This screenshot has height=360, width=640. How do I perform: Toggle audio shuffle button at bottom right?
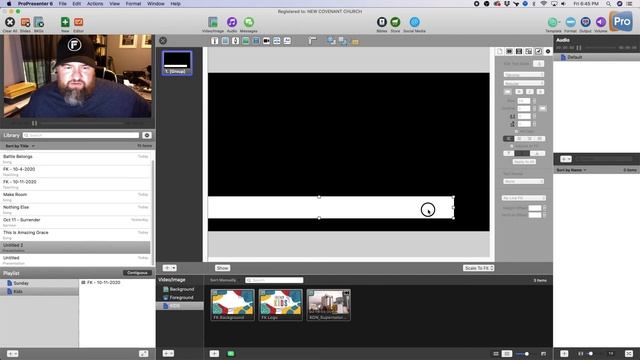point(629,353)
